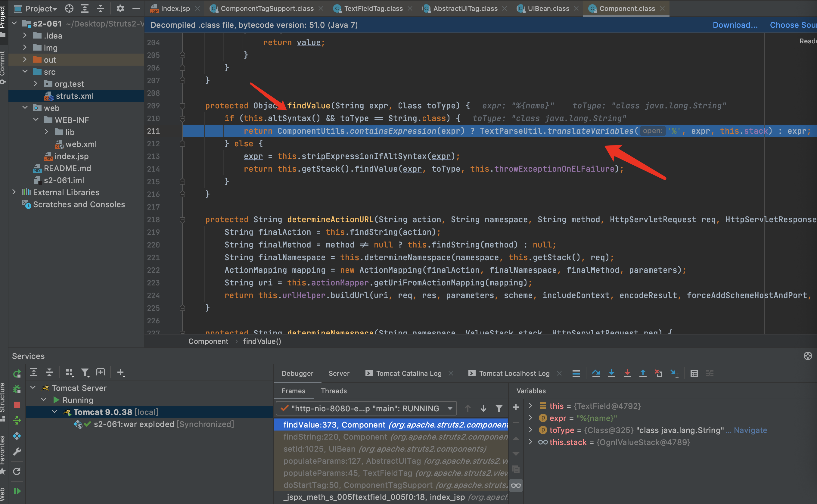Filter frames with funnel icon
Image resolution: width=817 pixels, height=504 pixels.
tap(499, 408)
